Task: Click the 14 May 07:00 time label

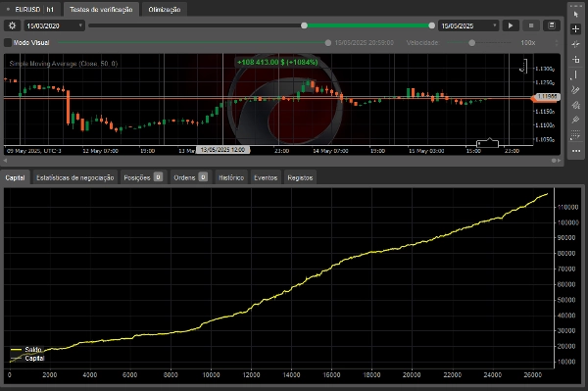Action: 330,151
